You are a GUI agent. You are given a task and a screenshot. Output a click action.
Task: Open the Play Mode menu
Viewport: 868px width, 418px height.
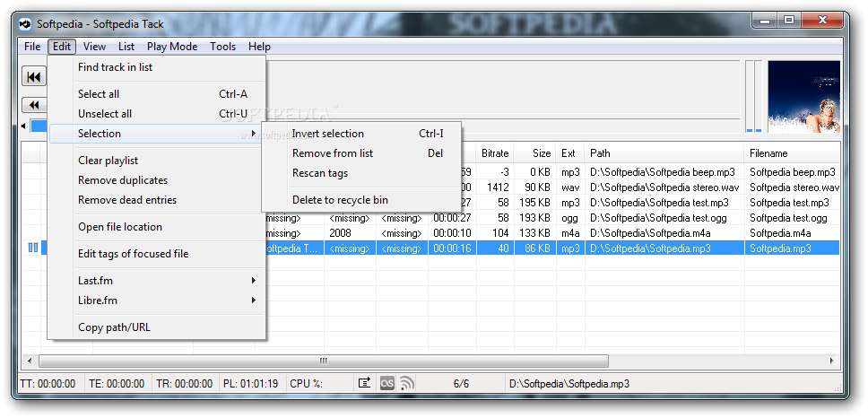click(172, 47)
